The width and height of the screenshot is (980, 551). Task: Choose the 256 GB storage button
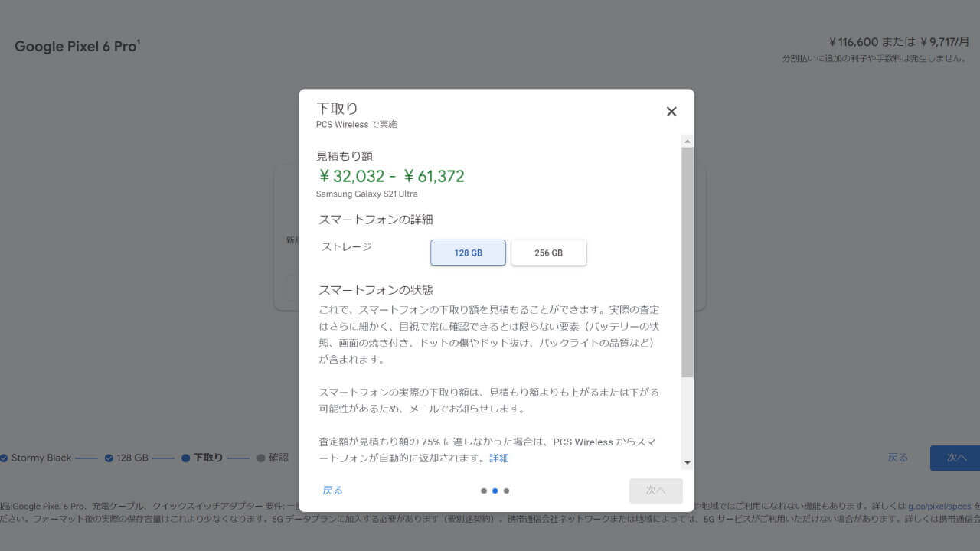tap(548, 253)
